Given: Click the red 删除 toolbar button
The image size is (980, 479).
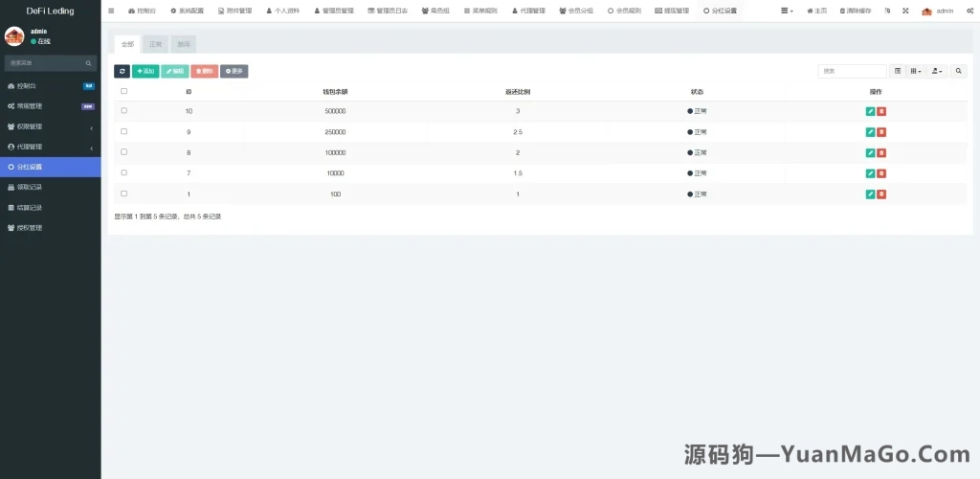Looking at the screenshot, I should point(205,71).
